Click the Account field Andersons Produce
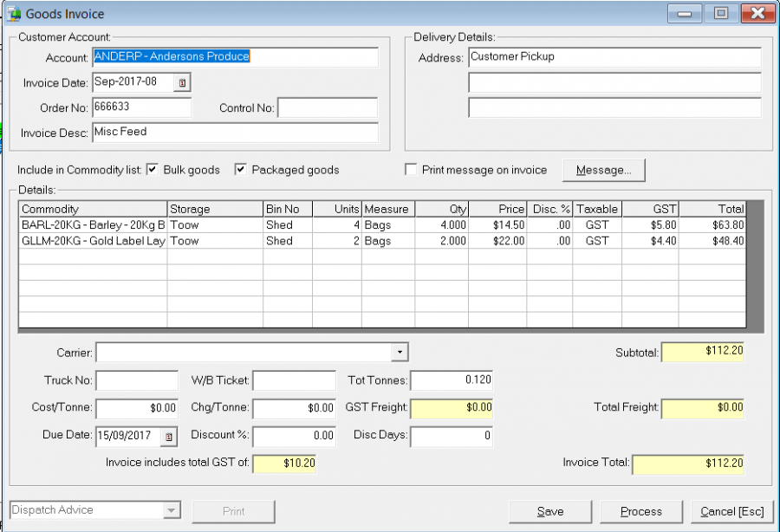 click(x=235, y=57)
